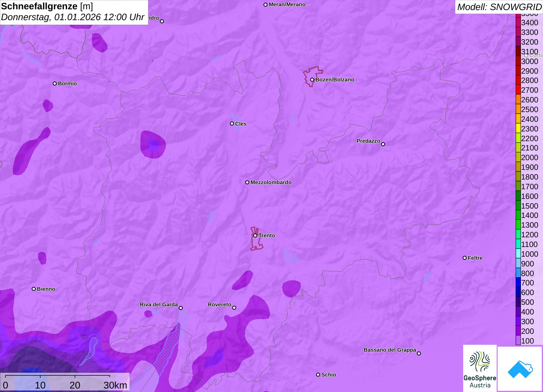Viewport: 543px width, 392px height.
Task: Click the Trento city label
Action: (x=267, y=235)
